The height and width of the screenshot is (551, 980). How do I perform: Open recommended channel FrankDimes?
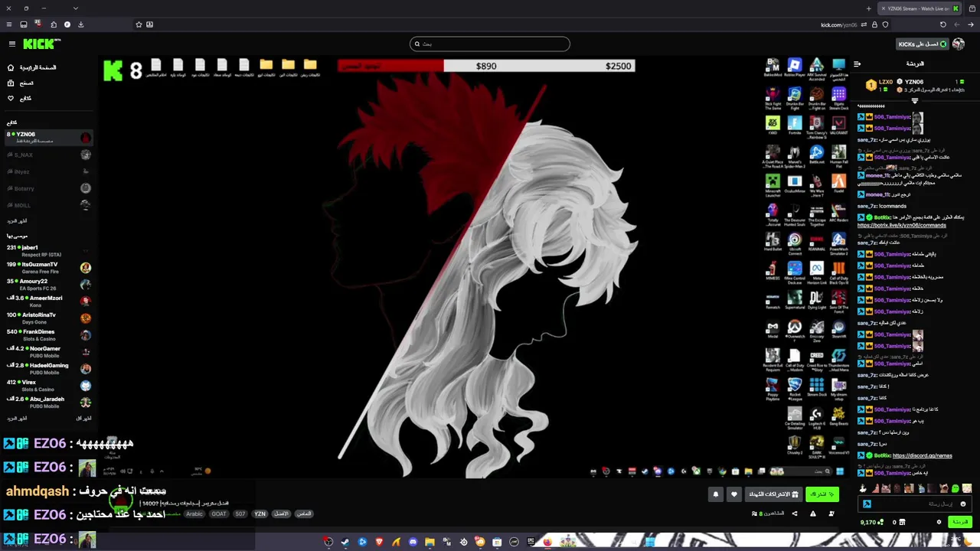click(x=48, y=334)
